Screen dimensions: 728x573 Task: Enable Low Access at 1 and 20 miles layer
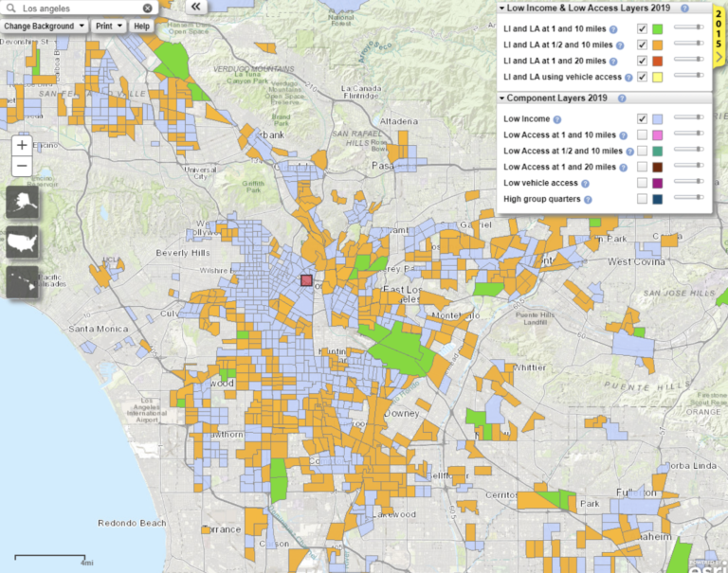click(x=642, y=167)
